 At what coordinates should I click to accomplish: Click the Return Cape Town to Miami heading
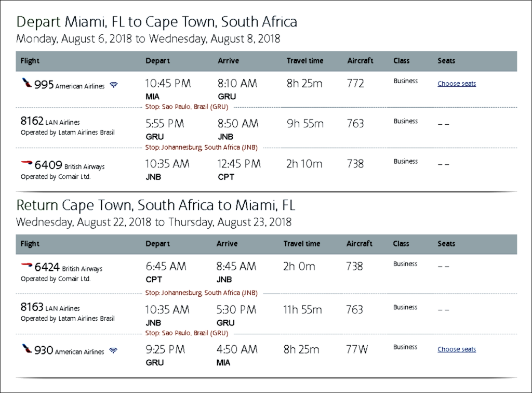tap(156, 205)
